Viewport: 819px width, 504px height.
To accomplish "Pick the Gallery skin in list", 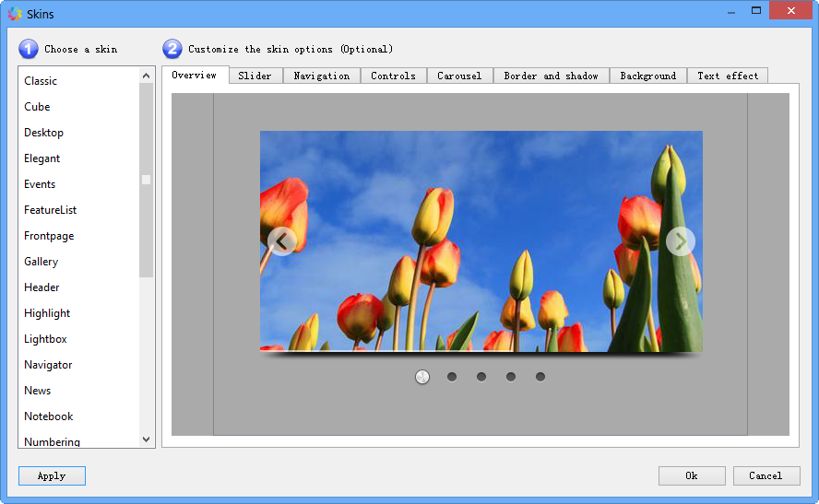I will 42,262.
